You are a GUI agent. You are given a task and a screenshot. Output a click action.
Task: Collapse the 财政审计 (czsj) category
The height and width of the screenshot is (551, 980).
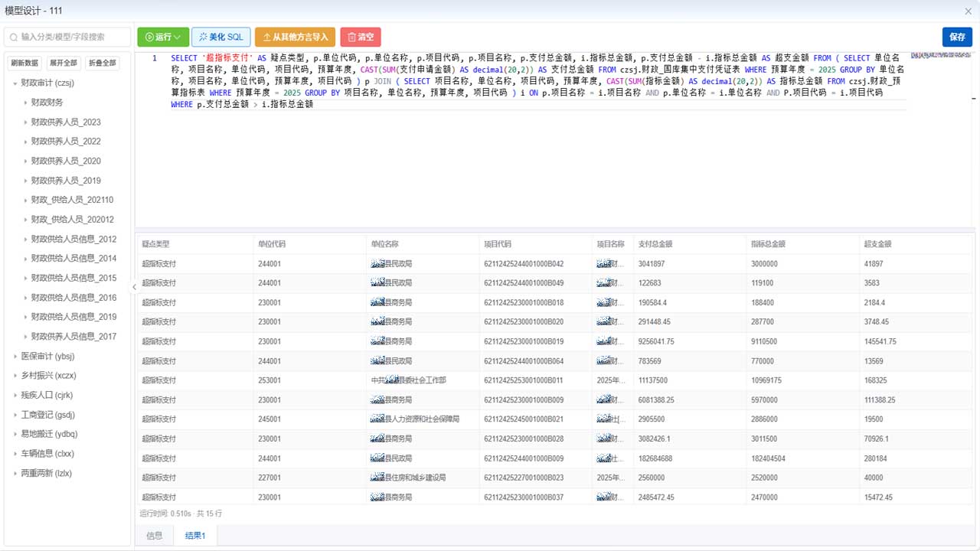click(x=15, y=83)
